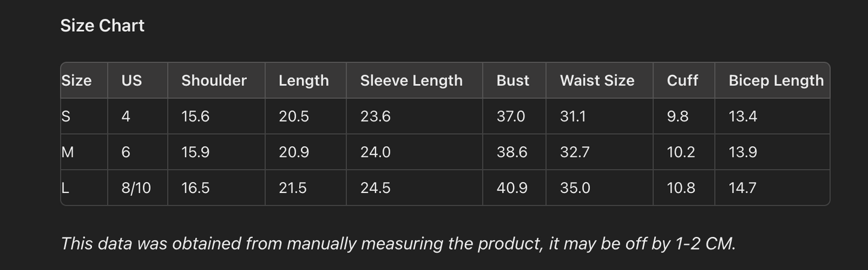Select the 14.7 bicep length cell

point(742,188)
